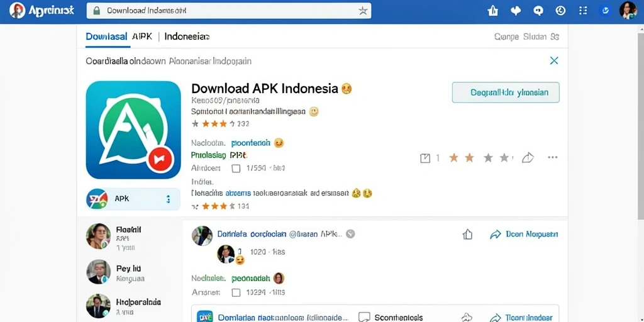
Task: Open the ellipsis more menu right of the stars
Action: (x=553, y=157)
